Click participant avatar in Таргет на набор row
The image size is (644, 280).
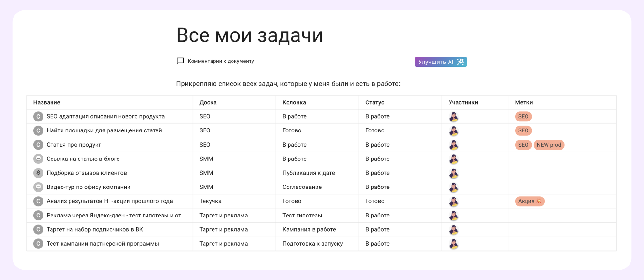tap(453, 230)
